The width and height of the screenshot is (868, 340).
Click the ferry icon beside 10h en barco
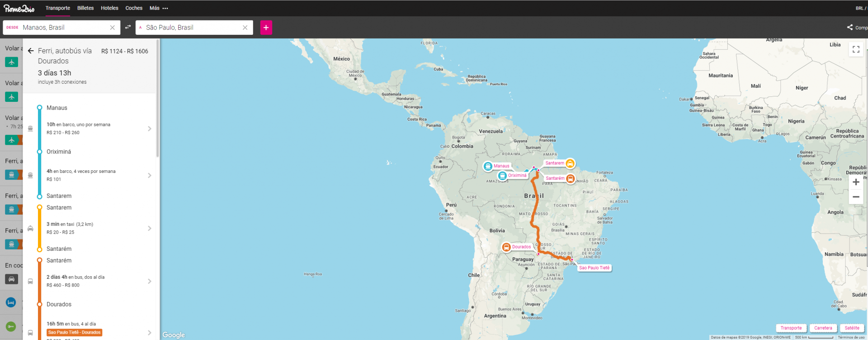click(x=30, y=129)
